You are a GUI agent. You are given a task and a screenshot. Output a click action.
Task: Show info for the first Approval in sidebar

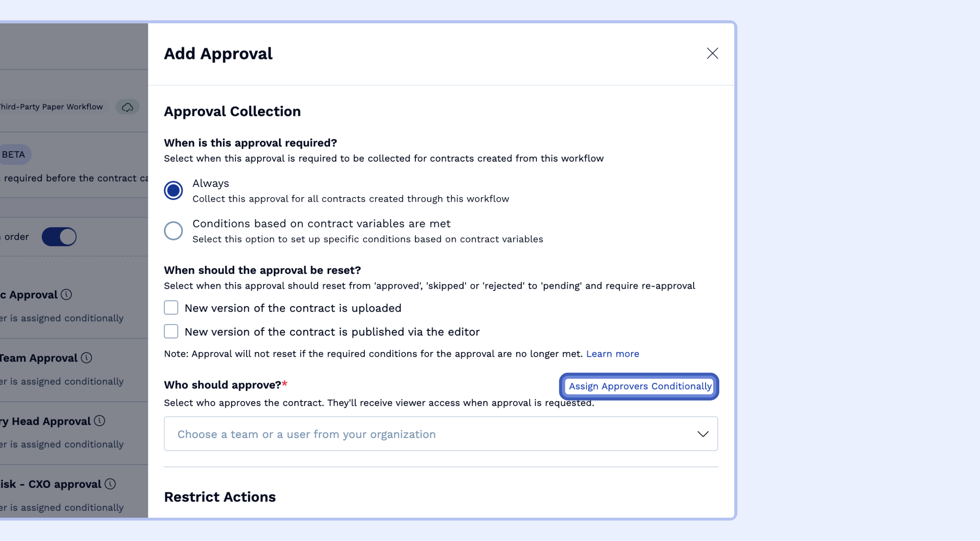pos(67,295)
